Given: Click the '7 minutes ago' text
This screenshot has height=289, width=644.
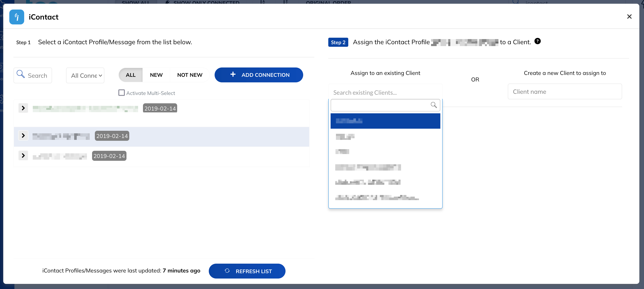Looking at the screenshot, I should click(181, 270).
